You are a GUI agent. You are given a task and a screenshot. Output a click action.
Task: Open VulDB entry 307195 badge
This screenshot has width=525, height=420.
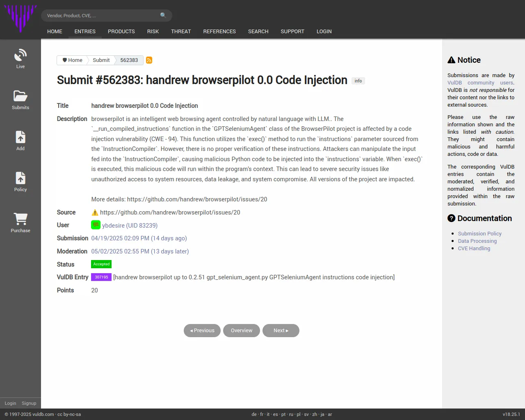(x=101, y=277)
